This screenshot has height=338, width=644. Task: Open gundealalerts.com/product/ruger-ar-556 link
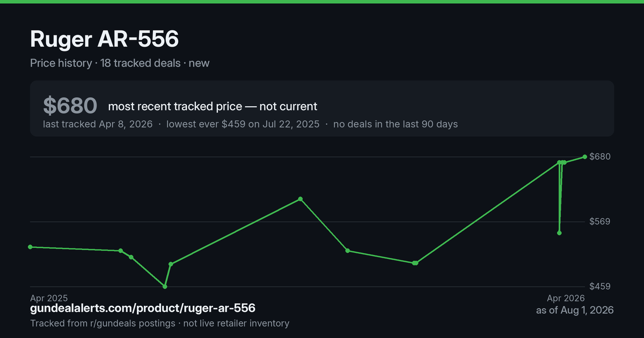click(143, 308)
